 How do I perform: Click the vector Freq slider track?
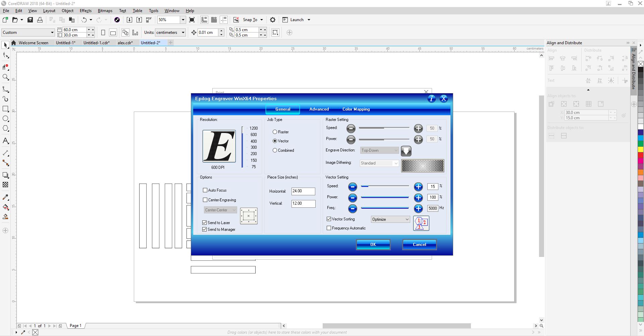coord(385,208)
